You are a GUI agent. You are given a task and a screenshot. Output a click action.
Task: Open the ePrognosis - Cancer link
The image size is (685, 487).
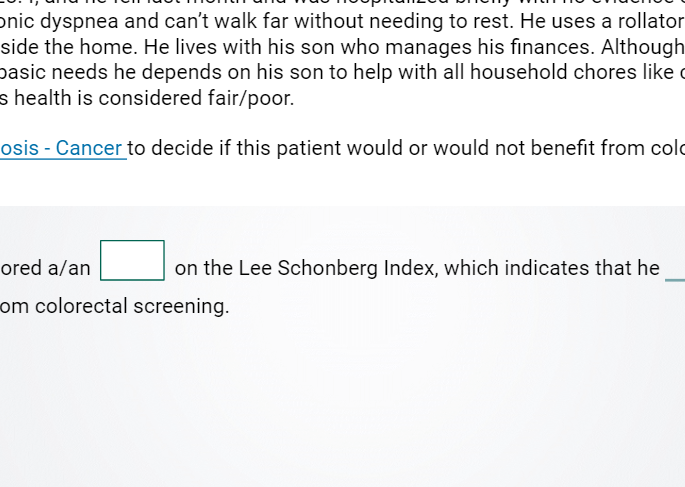click(62, 149)
